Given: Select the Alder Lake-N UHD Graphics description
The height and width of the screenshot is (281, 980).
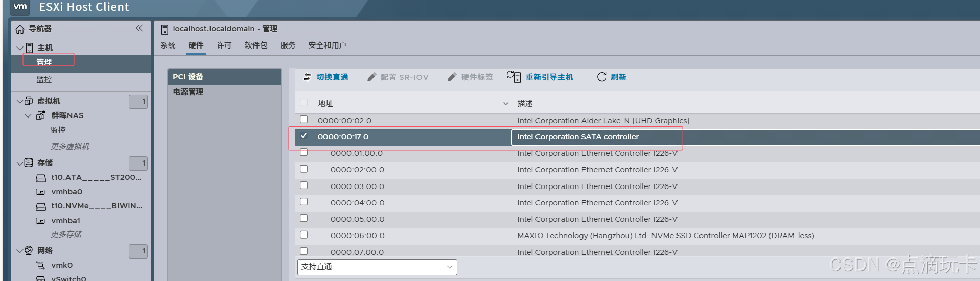Looking at the screenshot, I should [x=603, y=121].
